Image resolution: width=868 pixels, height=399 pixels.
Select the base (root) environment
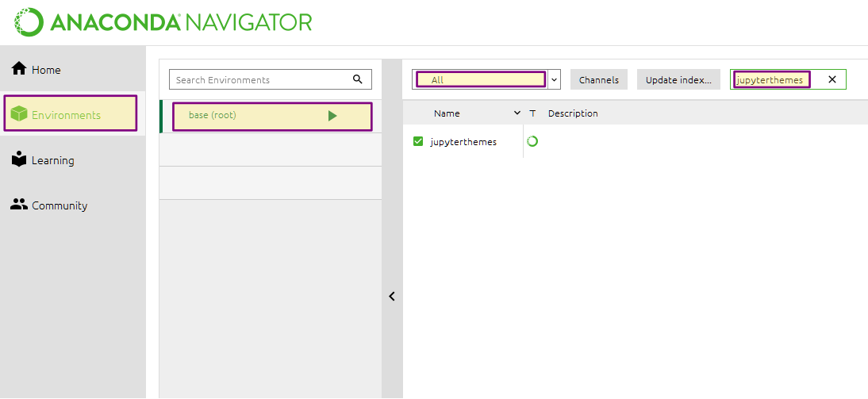[x=272, y=117]
